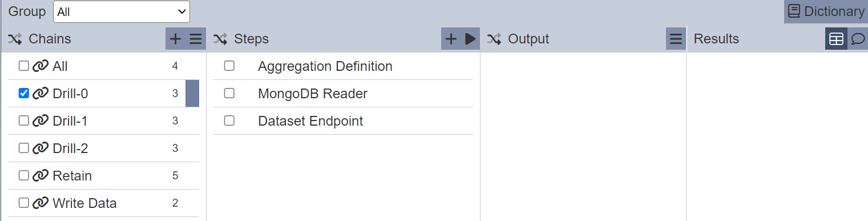Uncheck the Drill-0 chain checkbox
Screen dimensions: 868x221
(x=24, y=93)
